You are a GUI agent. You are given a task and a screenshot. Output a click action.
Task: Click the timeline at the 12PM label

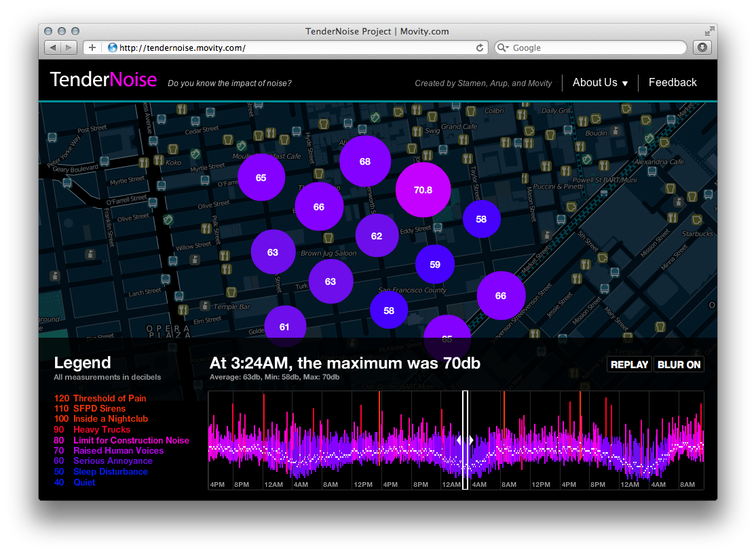tap(363, 485)
